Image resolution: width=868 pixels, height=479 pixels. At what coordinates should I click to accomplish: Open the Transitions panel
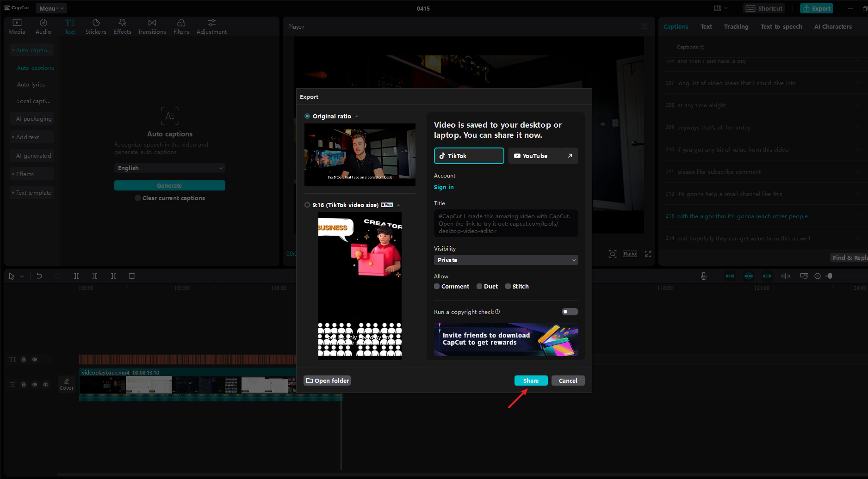(x=152, y=27)
